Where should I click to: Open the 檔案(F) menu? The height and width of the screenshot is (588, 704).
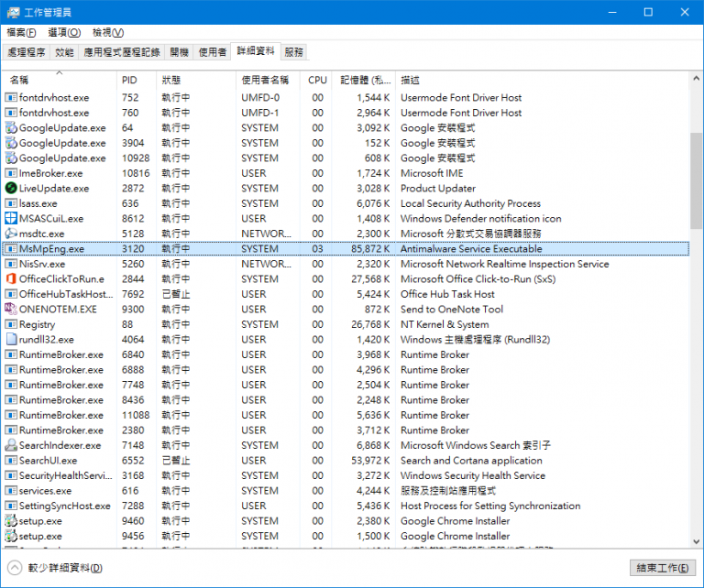(x=21, y=33)
